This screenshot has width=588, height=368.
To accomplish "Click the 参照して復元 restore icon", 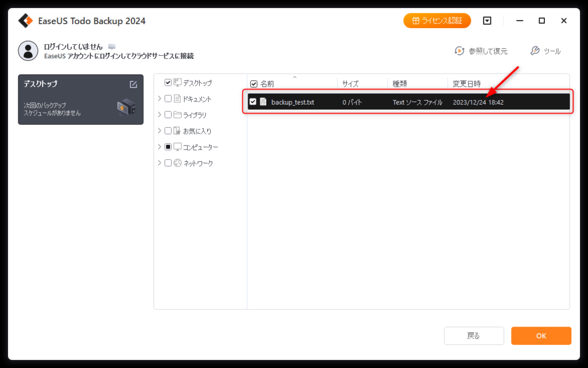I will [x=459, y=51].
